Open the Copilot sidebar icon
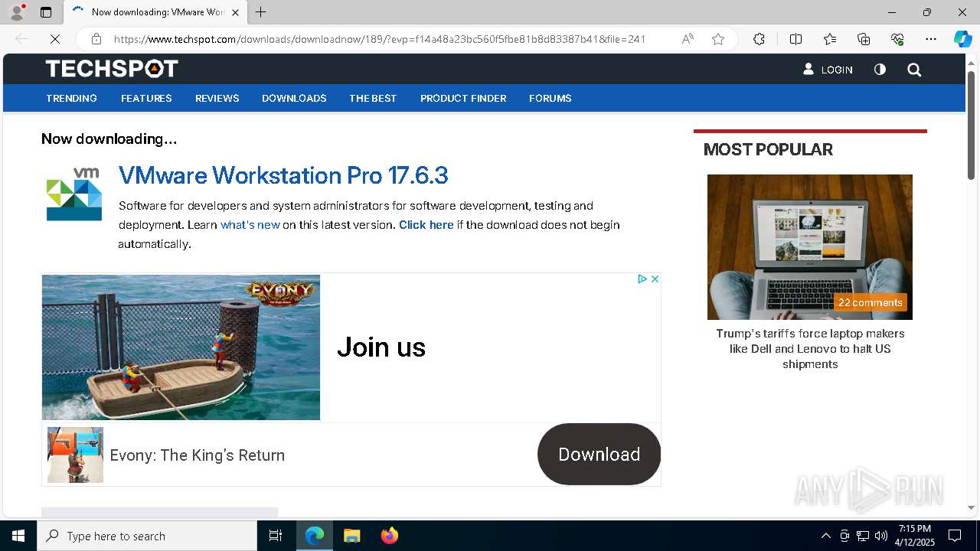This screenshot has height=551, width=980. pos(962,39)
